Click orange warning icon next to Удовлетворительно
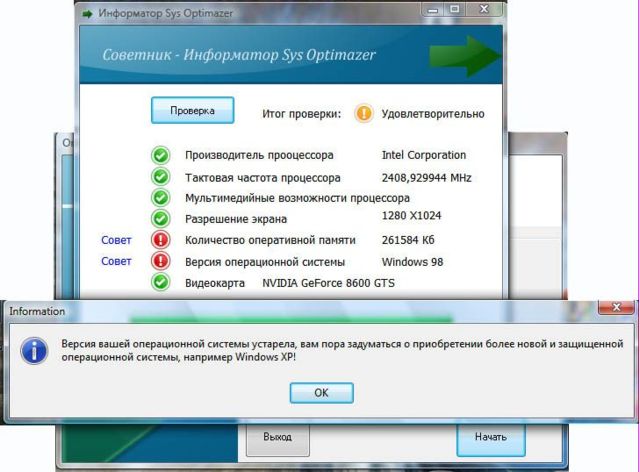 click(x=363, y=113)
